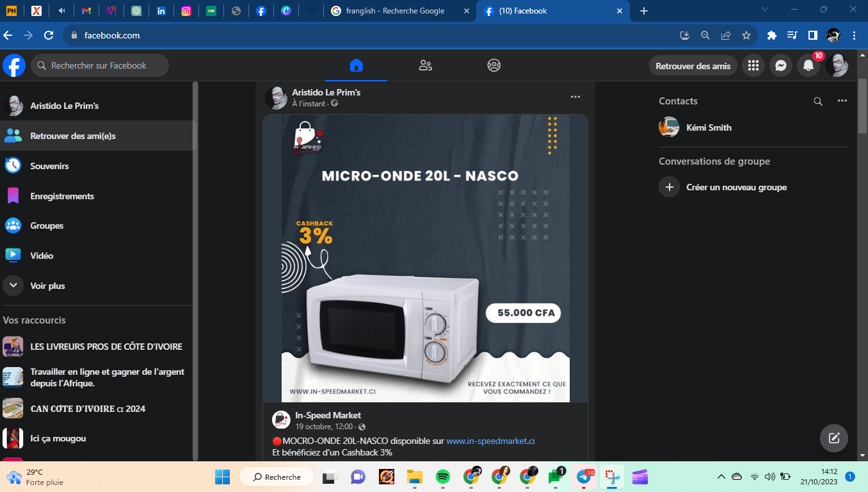Open Souvenirs in the left sidebar
This screenshot has height=492, width=868.
click(49, 166)
